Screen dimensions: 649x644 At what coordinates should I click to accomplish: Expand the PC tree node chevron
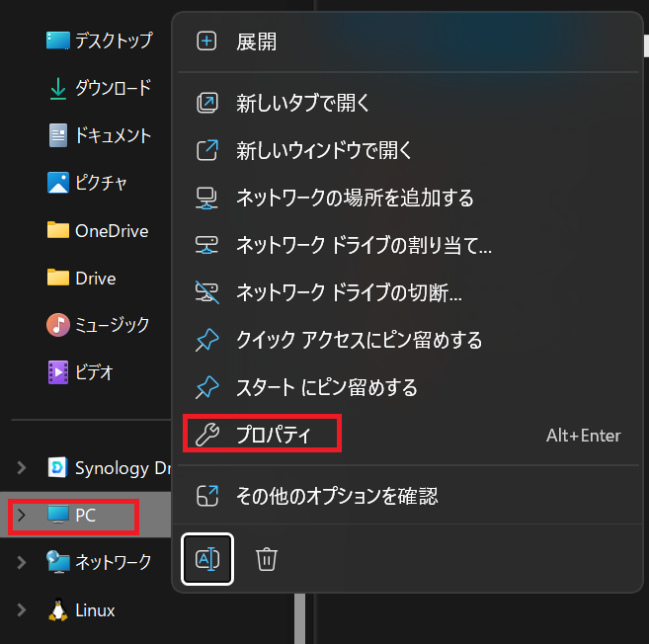[22, 515]
